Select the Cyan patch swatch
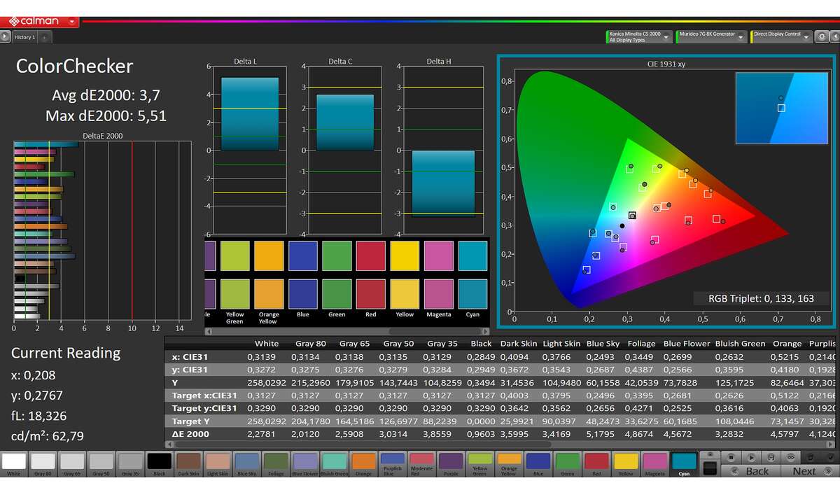 tap(684, 462)
